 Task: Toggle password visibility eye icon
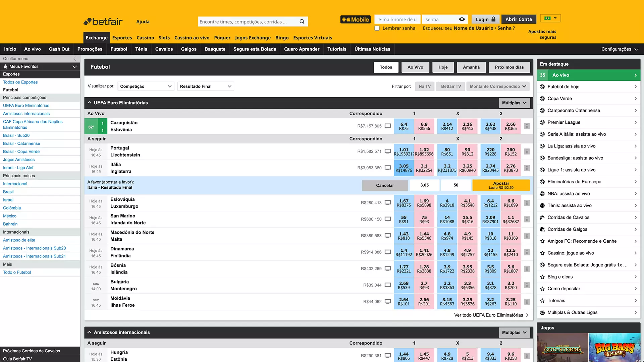(462, 19)
